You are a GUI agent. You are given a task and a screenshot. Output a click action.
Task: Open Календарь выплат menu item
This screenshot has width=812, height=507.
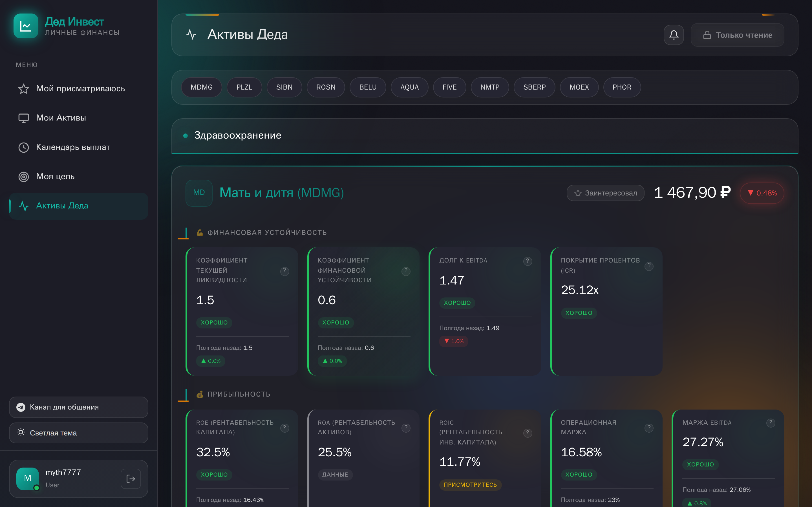coord(73,147)
